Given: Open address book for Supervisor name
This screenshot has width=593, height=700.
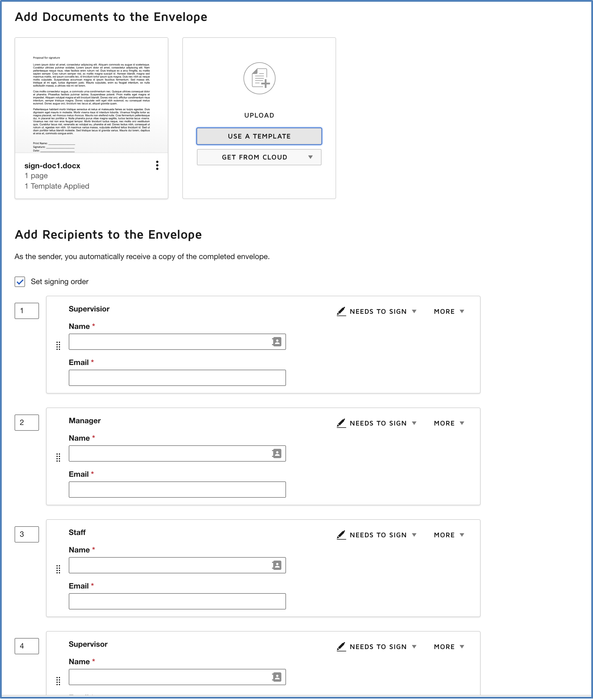Looking at the screenshot, I should click(277, 677).
